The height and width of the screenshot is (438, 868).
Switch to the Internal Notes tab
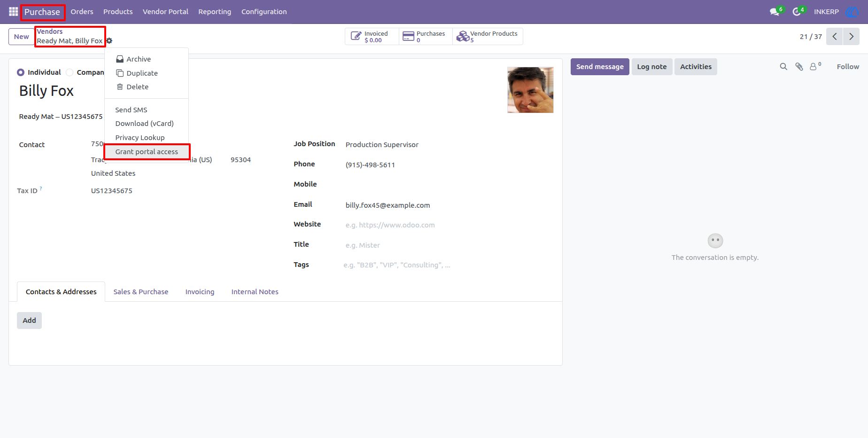click(x=255, y=292)
